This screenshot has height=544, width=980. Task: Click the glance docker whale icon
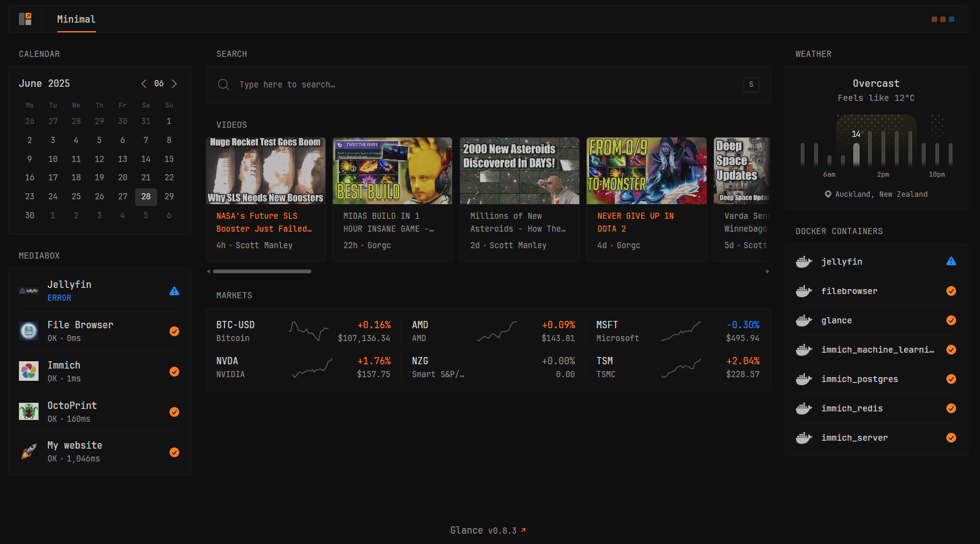(804, 320)
